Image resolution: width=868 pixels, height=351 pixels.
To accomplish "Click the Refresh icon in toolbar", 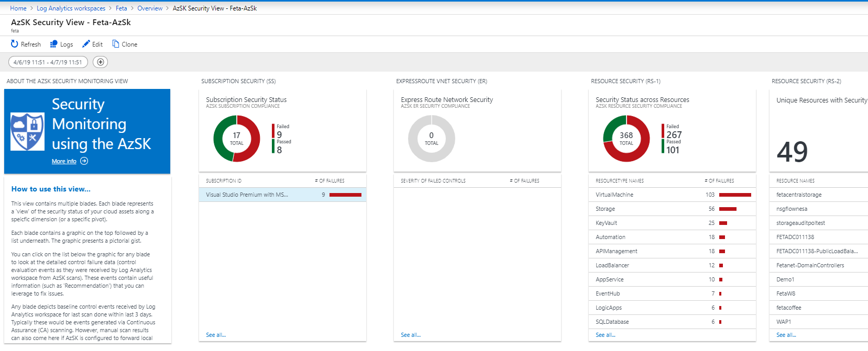I will coord(15,44).
